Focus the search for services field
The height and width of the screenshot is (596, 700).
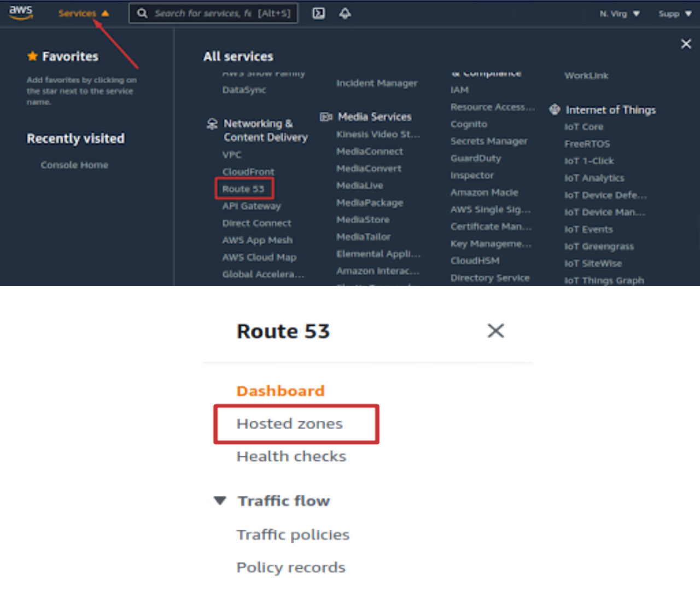(x=213, y=13)
